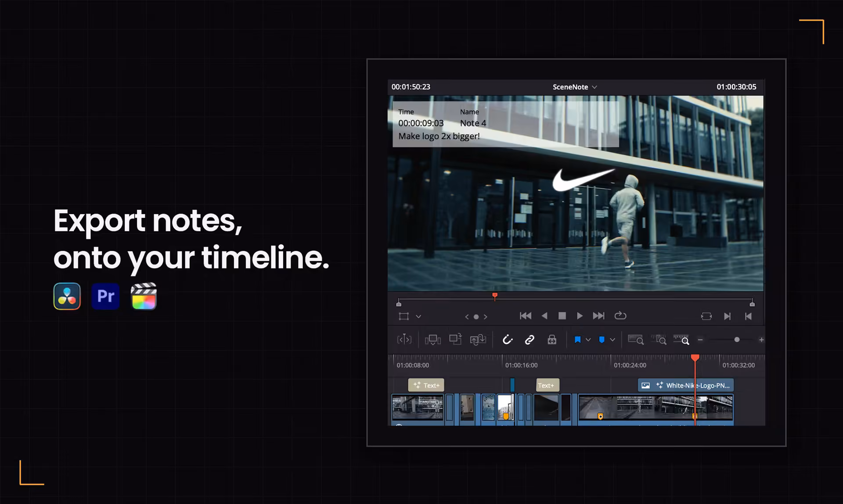Toggle position lock icon
843x504 pixels.
click(x=552, y=340)
